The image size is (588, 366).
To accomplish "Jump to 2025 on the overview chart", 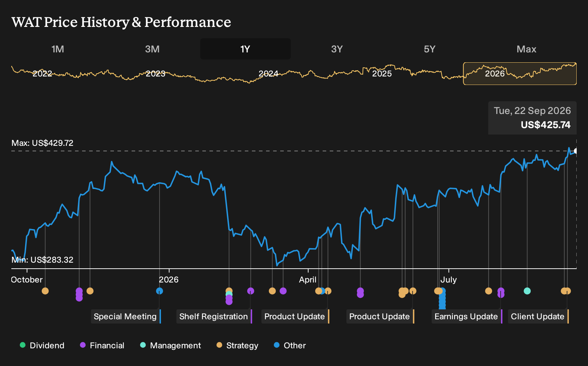I will point(382,74).
